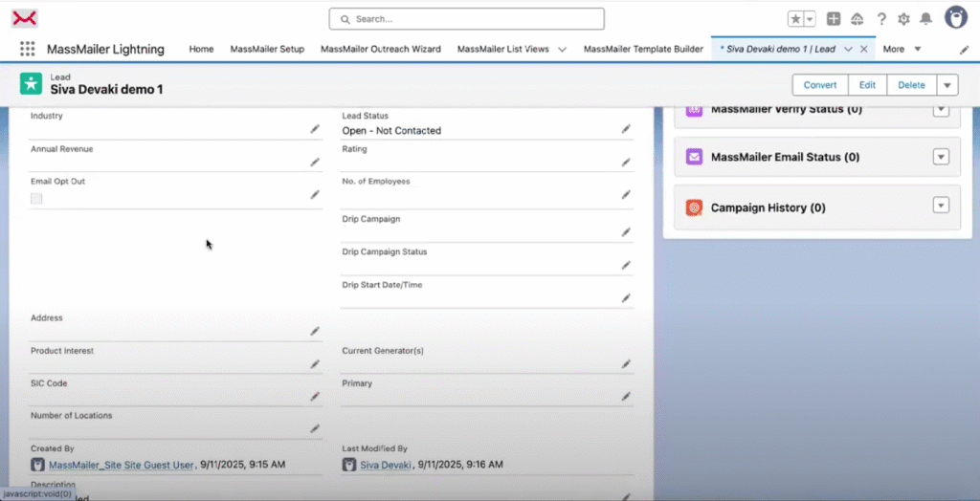The image size is (980, 501).
Task: Click the Open - Not Contacted value
Action: pos(391,131)
